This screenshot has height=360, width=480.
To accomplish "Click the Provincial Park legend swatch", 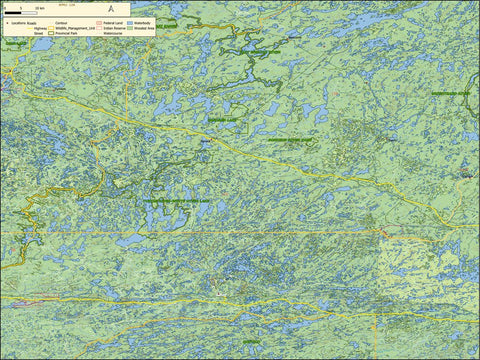I will pyautogui.click(x=51, y=33).
